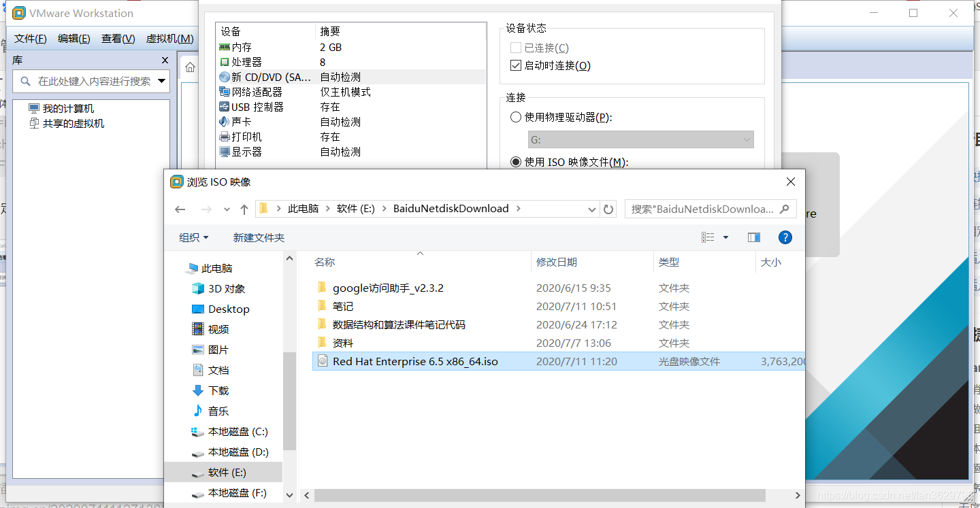The width and height of the screenshot is (980, 508).
Task: Sort files by 名称 column
Action: click(324, 262)
